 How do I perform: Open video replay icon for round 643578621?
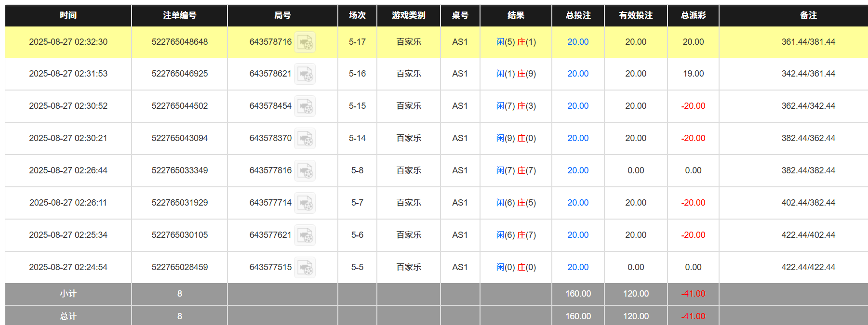tap(305, 74)
